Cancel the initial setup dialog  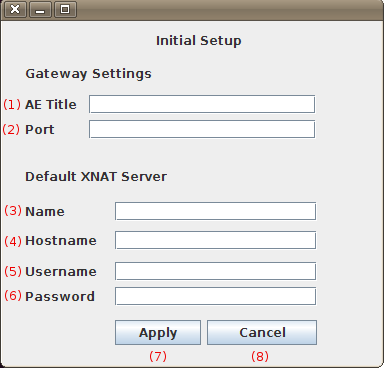[x=262, y=333]
